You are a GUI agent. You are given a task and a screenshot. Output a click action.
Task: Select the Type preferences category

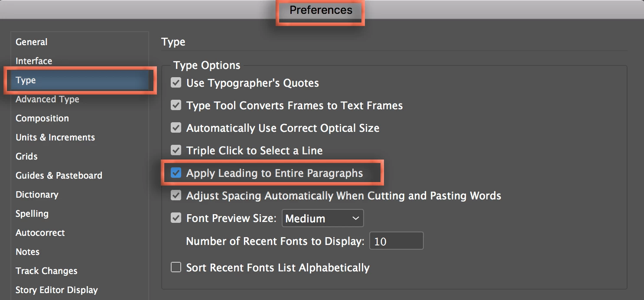coord(26,80)
